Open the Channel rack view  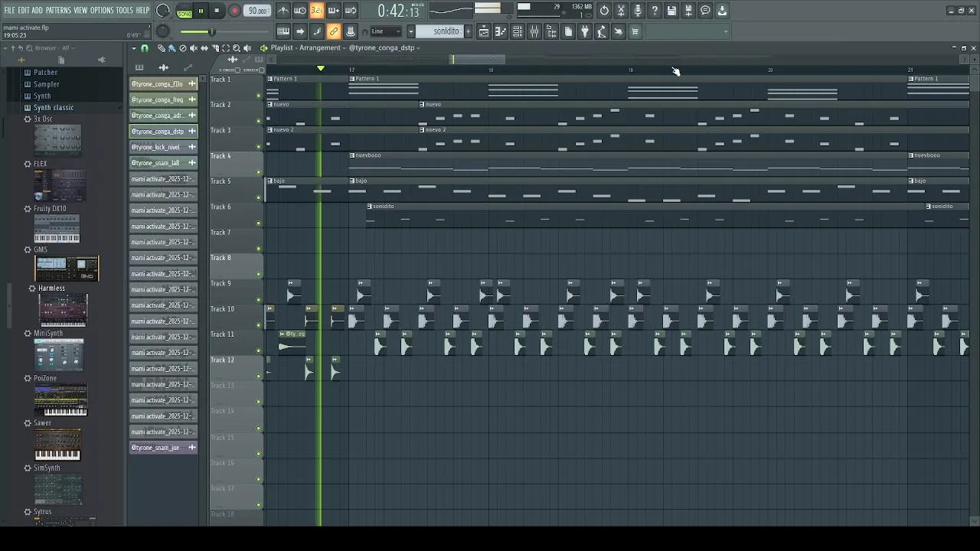click(518, 31)
